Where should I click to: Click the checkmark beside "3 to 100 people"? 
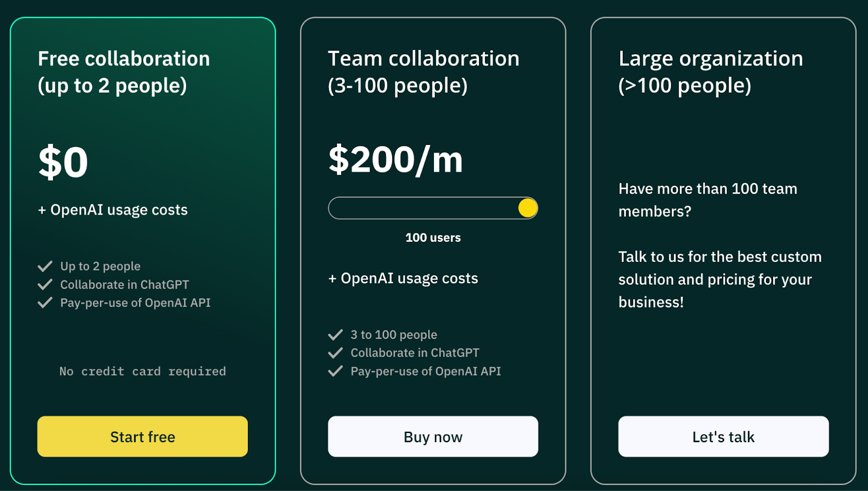point(335,335)
